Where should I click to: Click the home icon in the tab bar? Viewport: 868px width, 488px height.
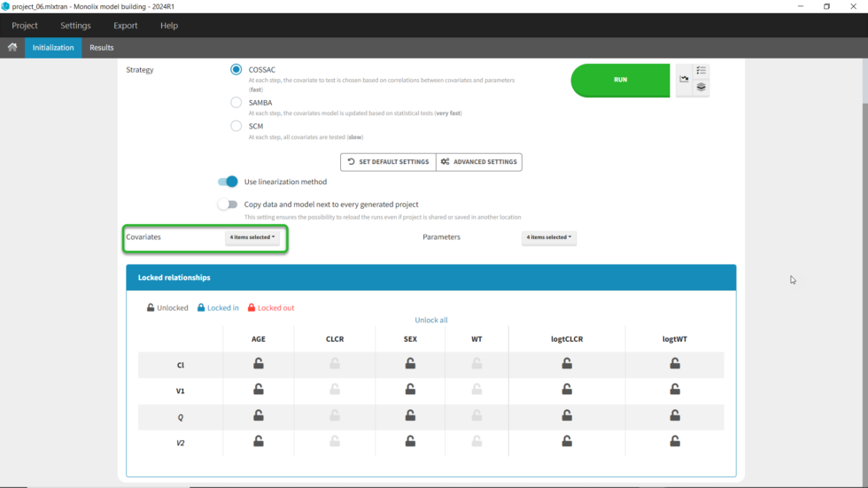click(x=12, y=48)
